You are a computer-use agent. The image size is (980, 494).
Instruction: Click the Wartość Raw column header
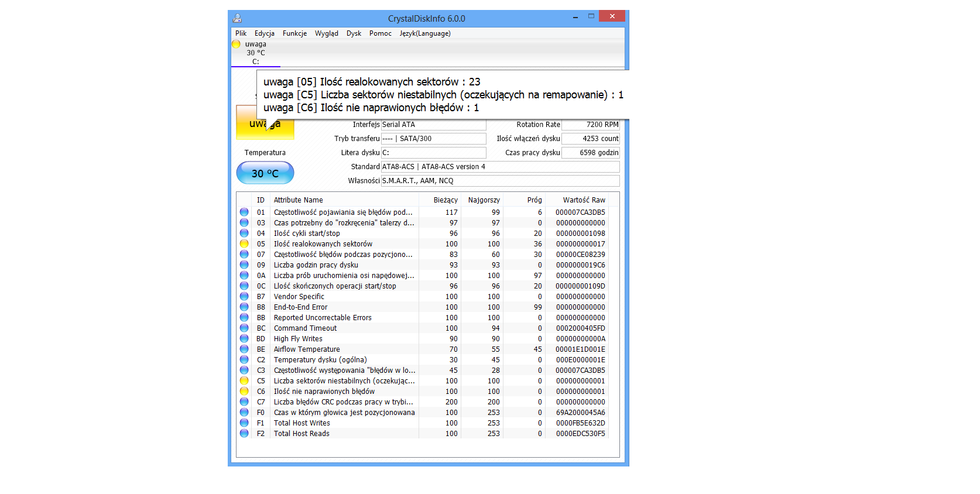(x=577, y=200)
